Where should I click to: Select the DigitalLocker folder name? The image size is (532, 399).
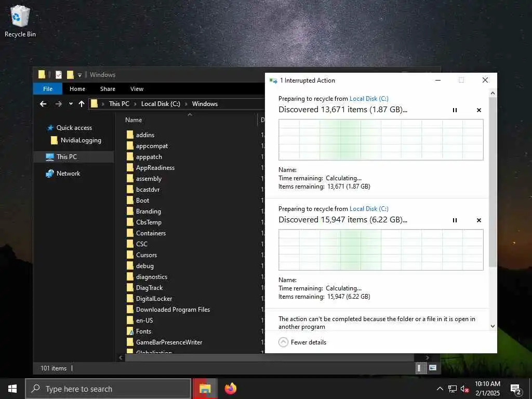pyautogui.click(x=154, y=299)
